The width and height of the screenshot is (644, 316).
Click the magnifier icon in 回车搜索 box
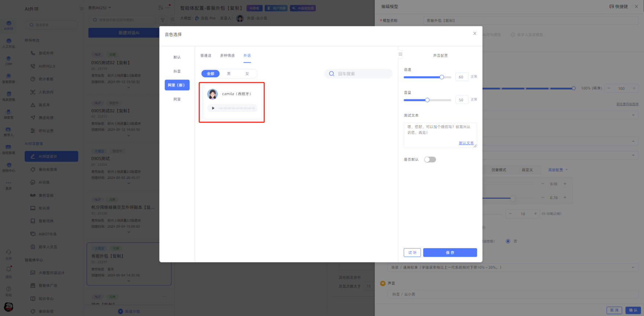tap(332, 74)
